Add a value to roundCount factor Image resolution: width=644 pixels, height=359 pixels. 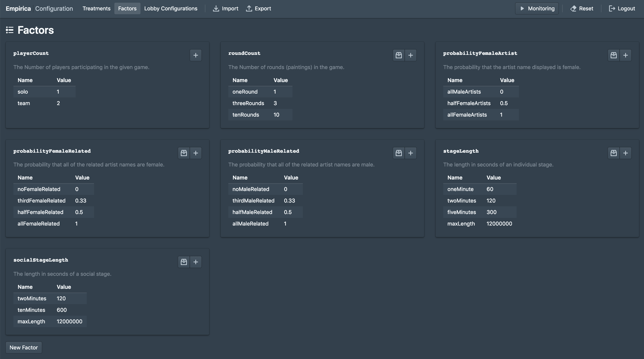pyautogui.click(x=410, y=55)
